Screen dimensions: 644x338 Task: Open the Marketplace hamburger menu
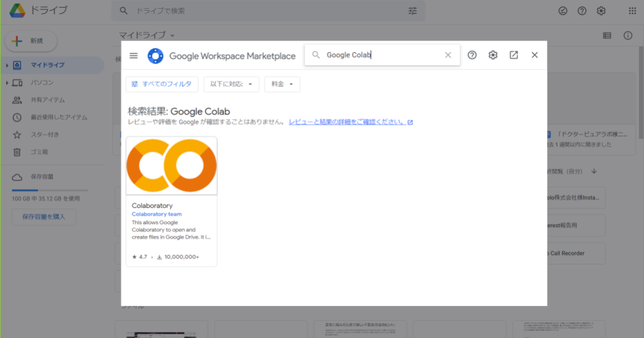click(133, 55)
